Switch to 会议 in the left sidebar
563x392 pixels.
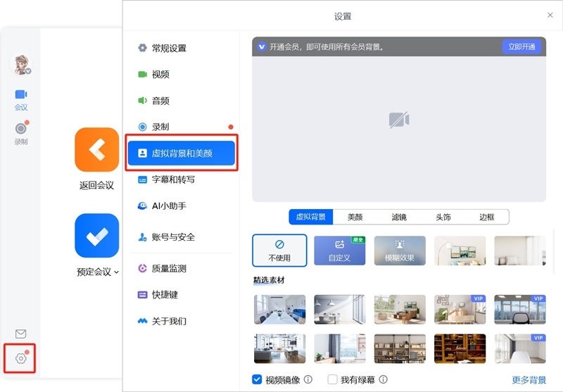21,100
